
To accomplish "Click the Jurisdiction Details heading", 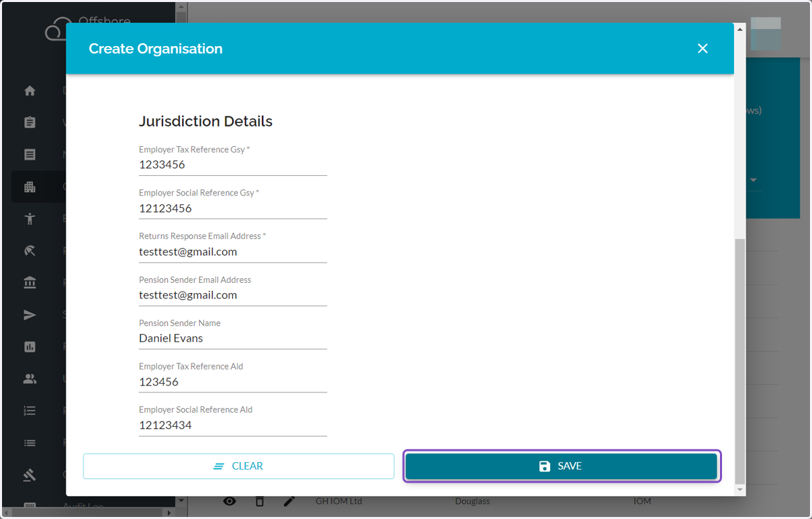I will 206,122.
